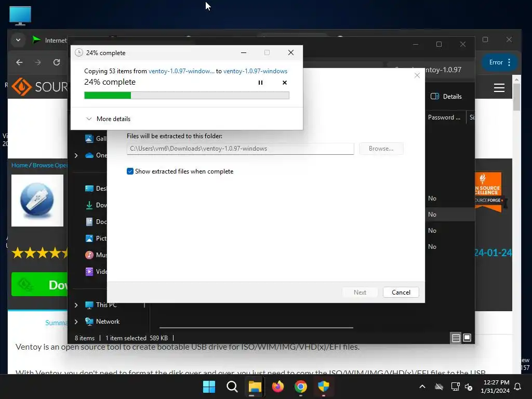Expand the OneDrive tree node
The height and width of the screenshot is (399, 532).
(x=76, y=155)
